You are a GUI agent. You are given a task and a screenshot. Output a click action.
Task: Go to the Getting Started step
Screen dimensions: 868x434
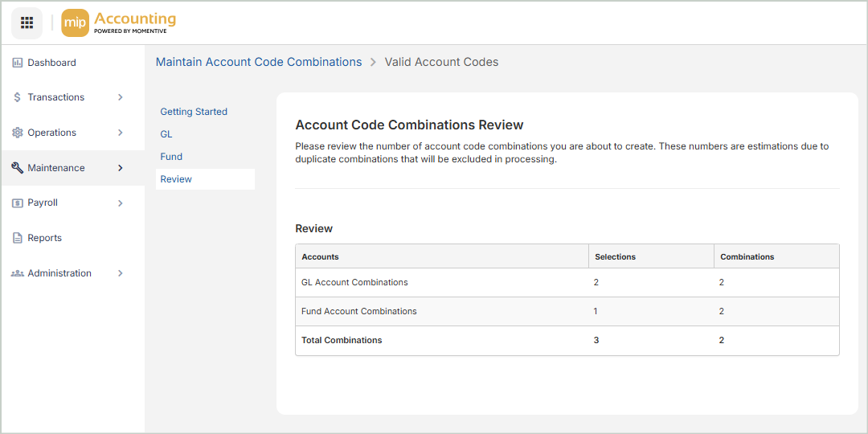click(x=194, y=112)
